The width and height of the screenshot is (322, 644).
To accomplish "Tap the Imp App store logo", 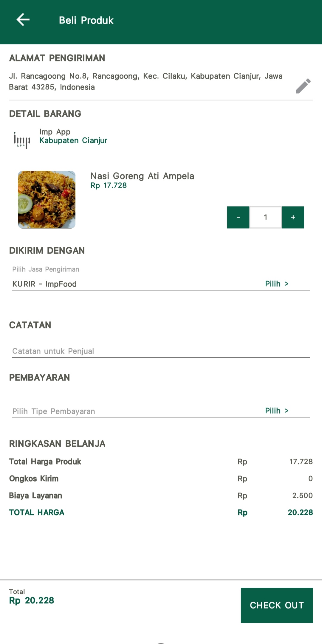I will point(22,140).
